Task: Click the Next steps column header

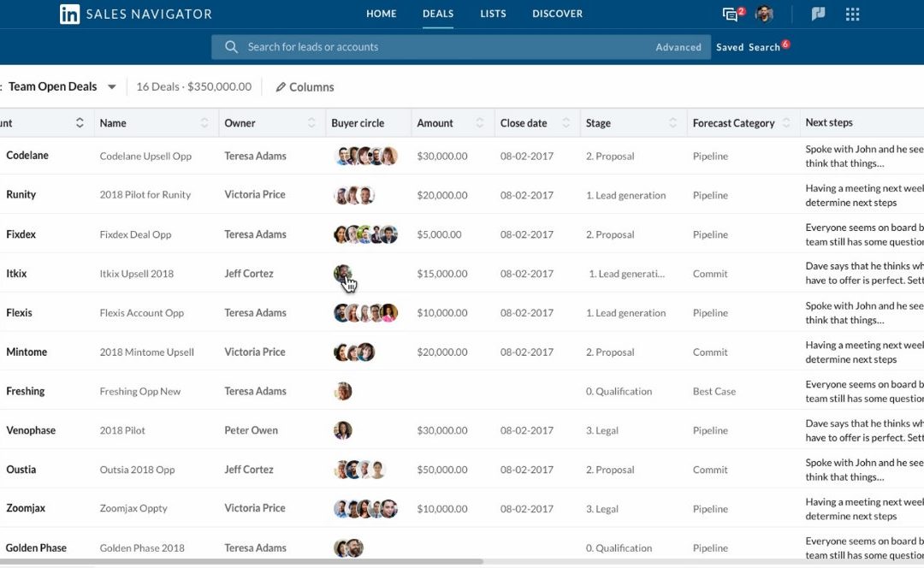Action: point(829,122)
